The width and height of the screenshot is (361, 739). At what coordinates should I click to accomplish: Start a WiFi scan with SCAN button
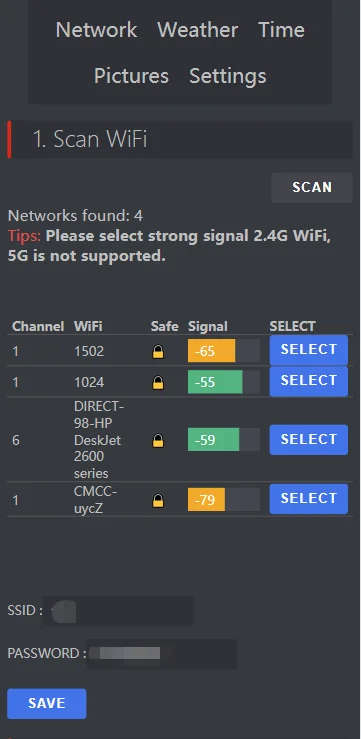[312, 187]
